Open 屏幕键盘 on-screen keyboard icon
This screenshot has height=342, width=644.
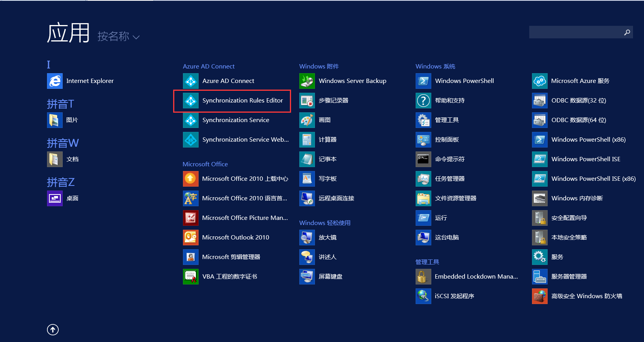(307, 277)
